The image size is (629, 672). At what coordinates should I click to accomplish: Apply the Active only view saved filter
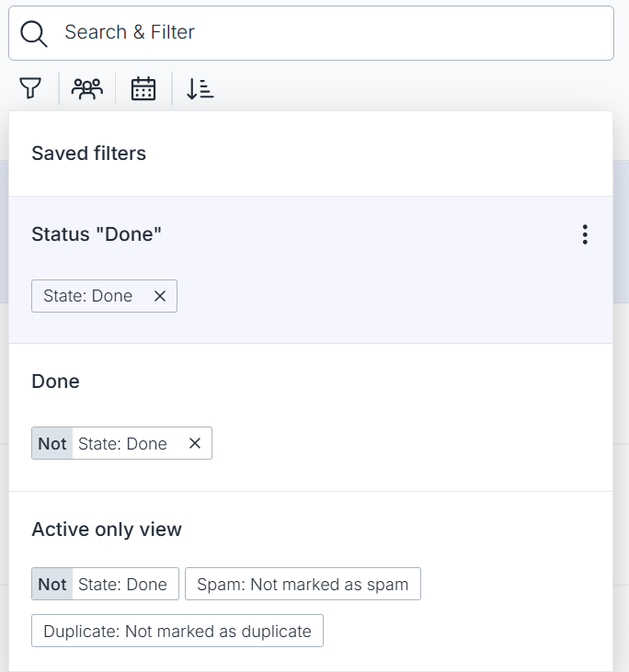pos(107,529)
